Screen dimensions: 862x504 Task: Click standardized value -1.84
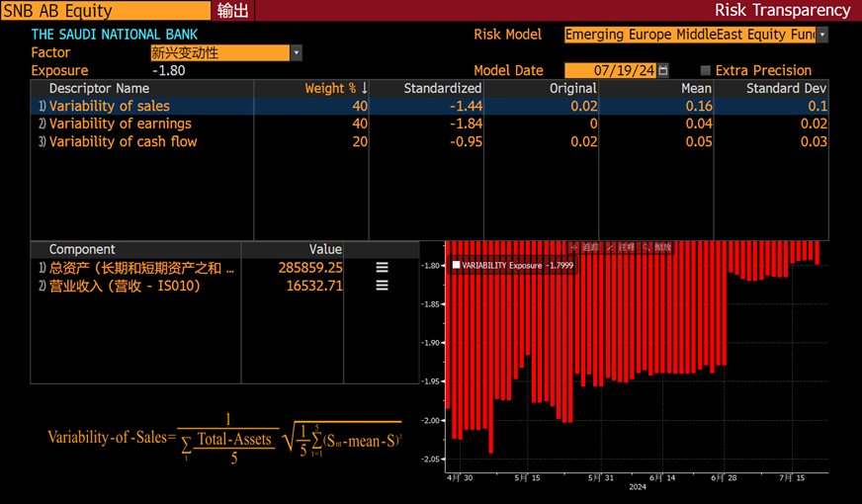[x=466, y=124]
